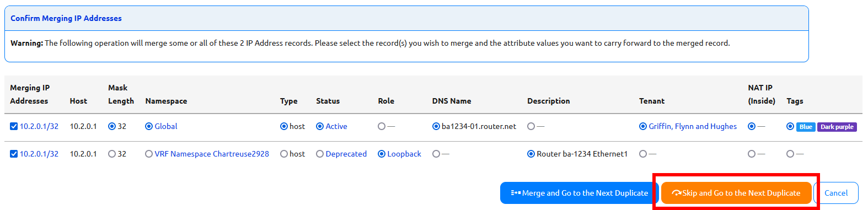868x210 pixels.
Task: Click the Description column header
Action: 549,101
